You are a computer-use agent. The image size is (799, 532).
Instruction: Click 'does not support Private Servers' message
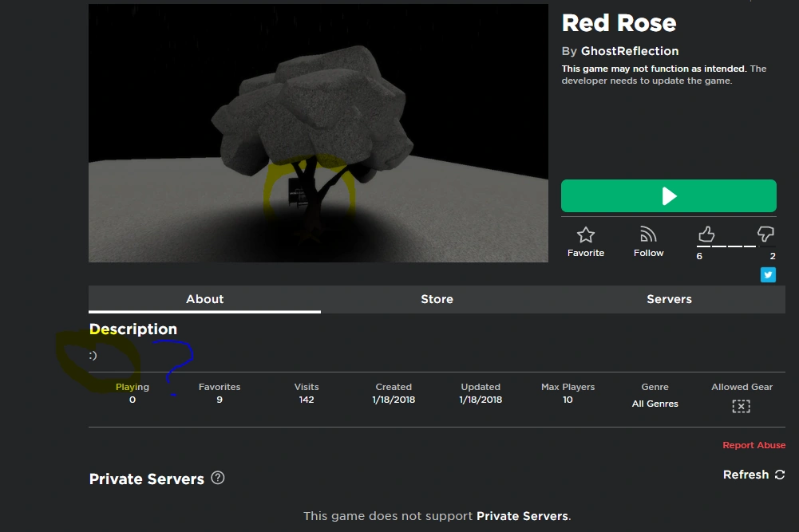pos(437,516)
